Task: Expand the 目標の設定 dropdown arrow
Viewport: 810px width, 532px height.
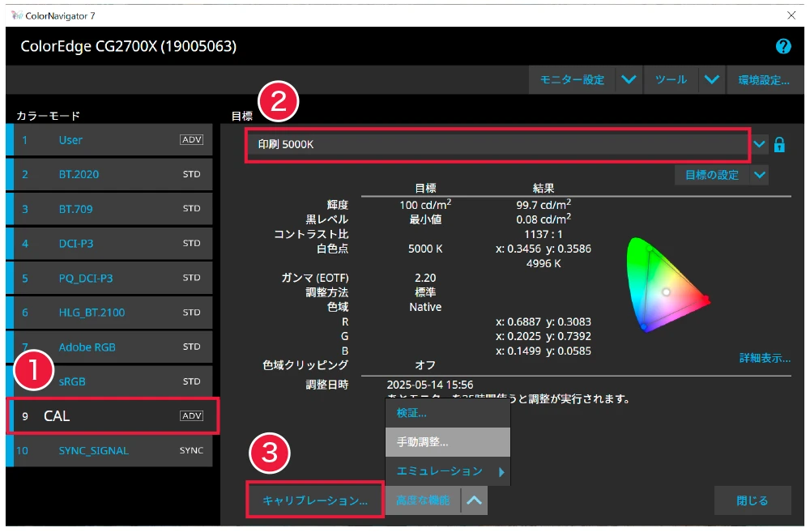Action: tap(760, 175)
